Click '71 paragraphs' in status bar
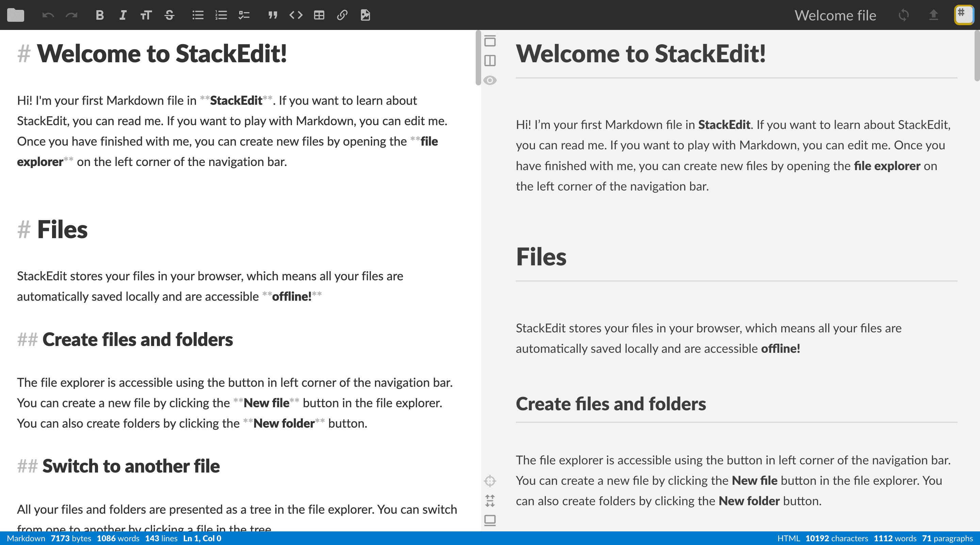 pyautogui.click(x=947, y=538)
